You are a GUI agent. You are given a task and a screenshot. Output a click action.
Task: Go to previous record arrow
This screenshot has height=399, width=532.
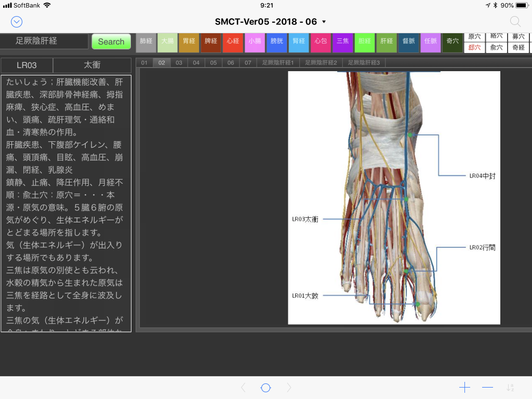pos(243,388)
